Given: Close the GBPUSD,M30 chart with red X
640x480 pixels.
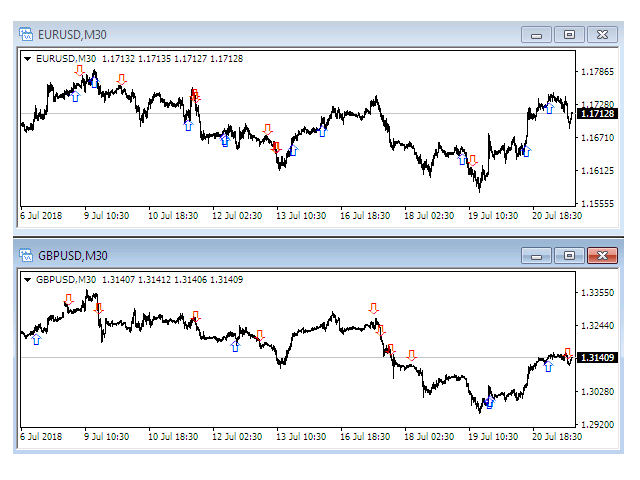Looking at the screenshot, I should pyautogui.click(x=602, y=256).
